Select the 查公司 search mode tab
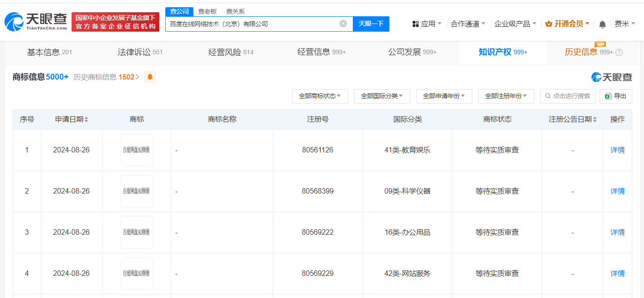Viewport: 644px width, 298px height. click(179, 11)
